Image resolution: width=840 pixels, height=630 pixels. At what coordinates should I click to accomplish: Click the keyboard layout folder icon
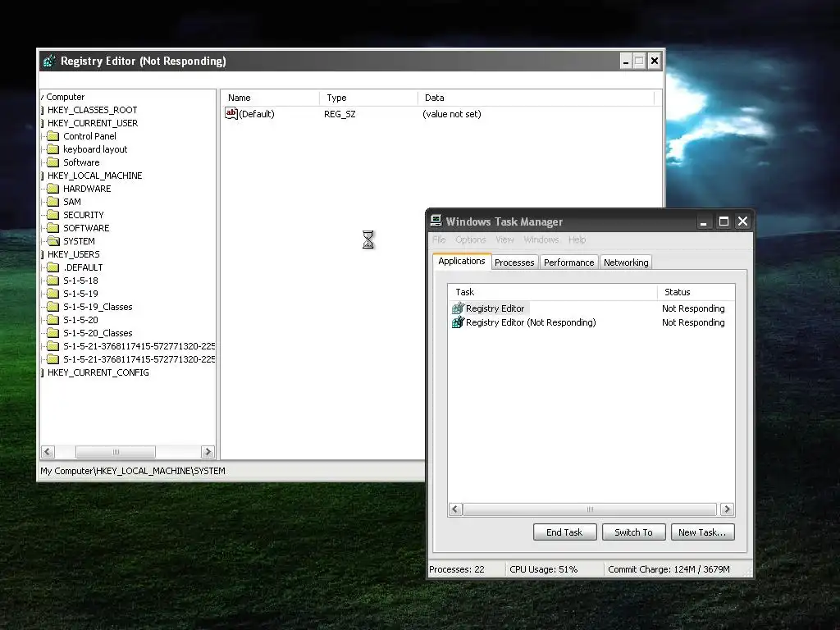[x=52, y=149]
